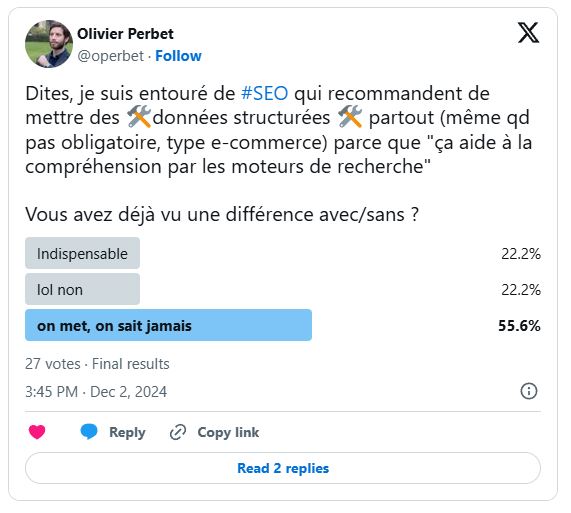
Task: Click the @operbet handle
Action: (110, 56)
